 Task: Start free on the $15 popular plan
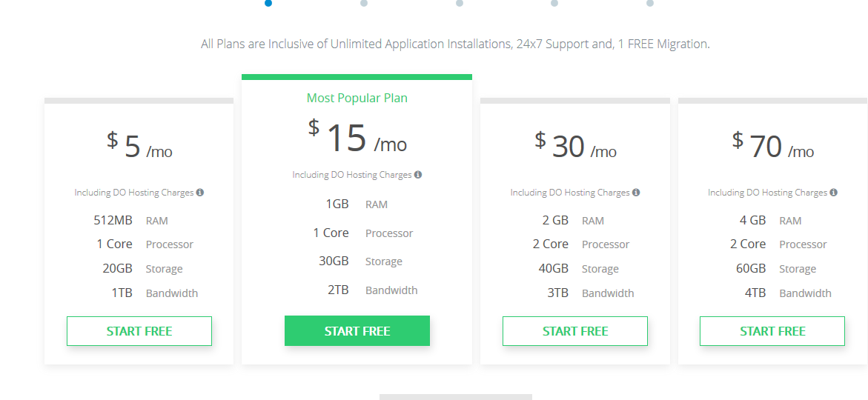(x=357, y=331)
